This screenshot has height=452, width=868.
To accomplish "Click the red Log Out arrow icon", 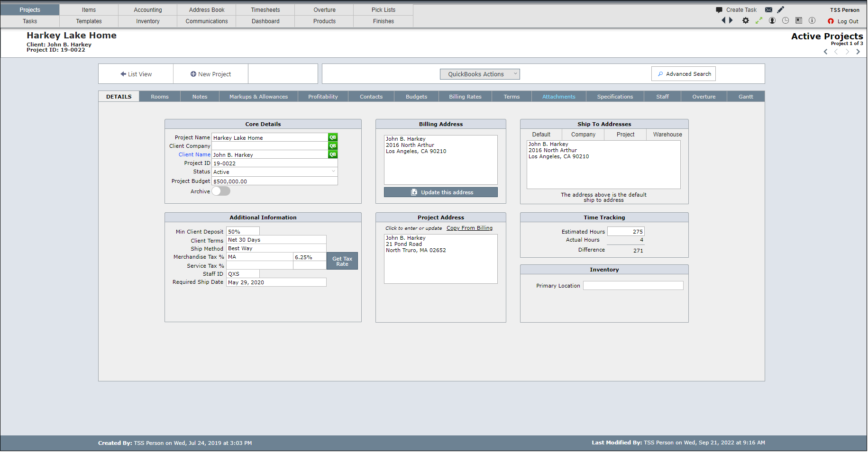I will click(831, 21).
